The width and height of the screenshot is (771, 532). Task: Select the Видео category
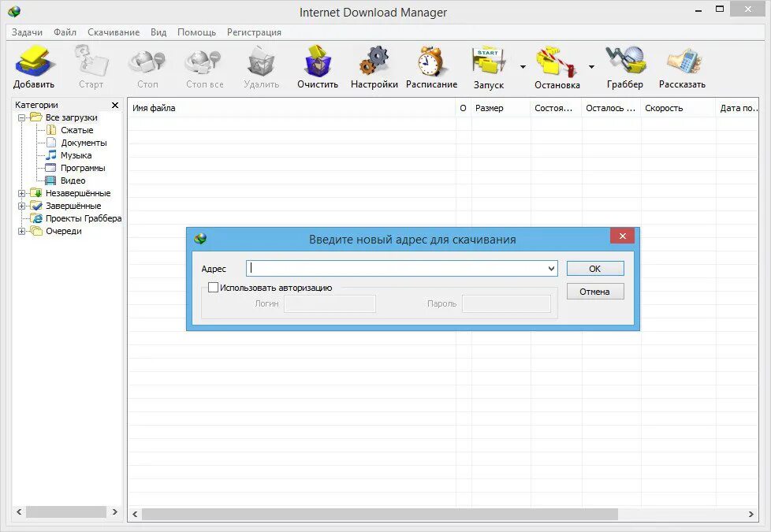point(73,181)
